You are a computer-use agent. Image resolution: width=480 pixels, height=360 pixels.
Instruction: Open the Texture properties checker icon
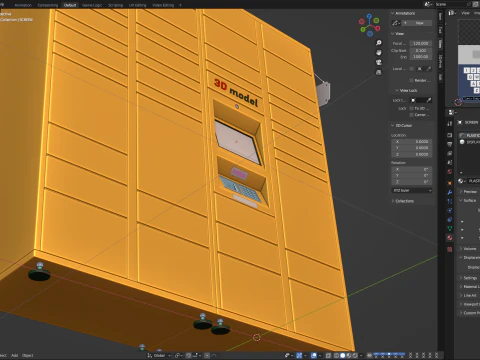click(450, 249)
